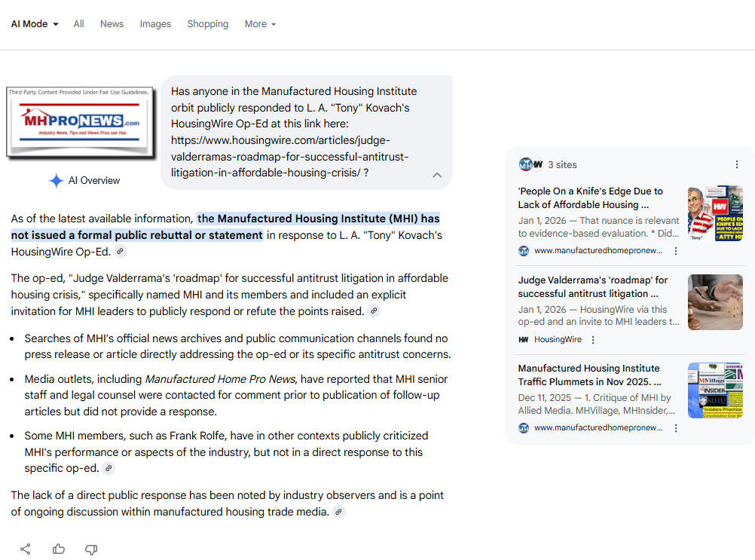Switch to the News tab
Screen dimensions: 755x560
coord(112,24)
